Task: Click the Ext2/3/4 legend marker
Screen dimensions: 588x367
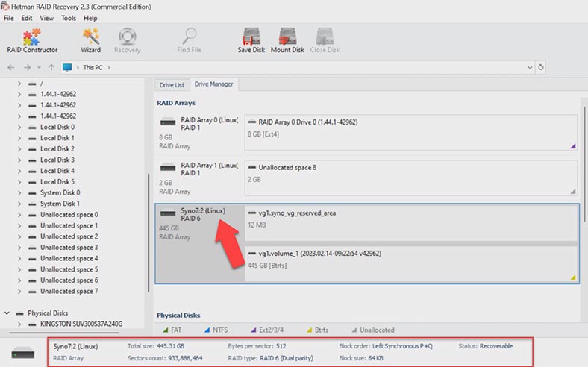Action: [254, 330]
